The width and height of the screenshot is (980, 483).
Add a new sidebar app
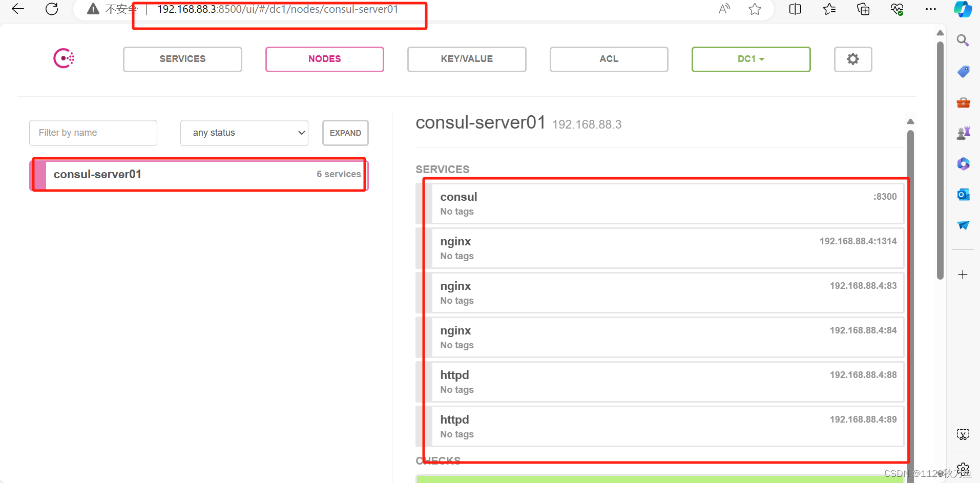pos(963,275)
